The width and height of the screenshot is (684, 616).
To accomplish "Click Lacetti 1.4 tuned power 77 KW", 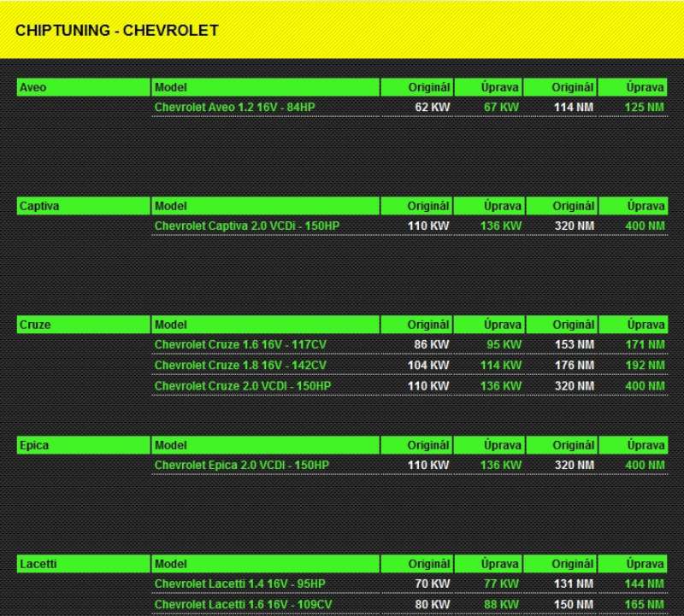I will [501, 584].
